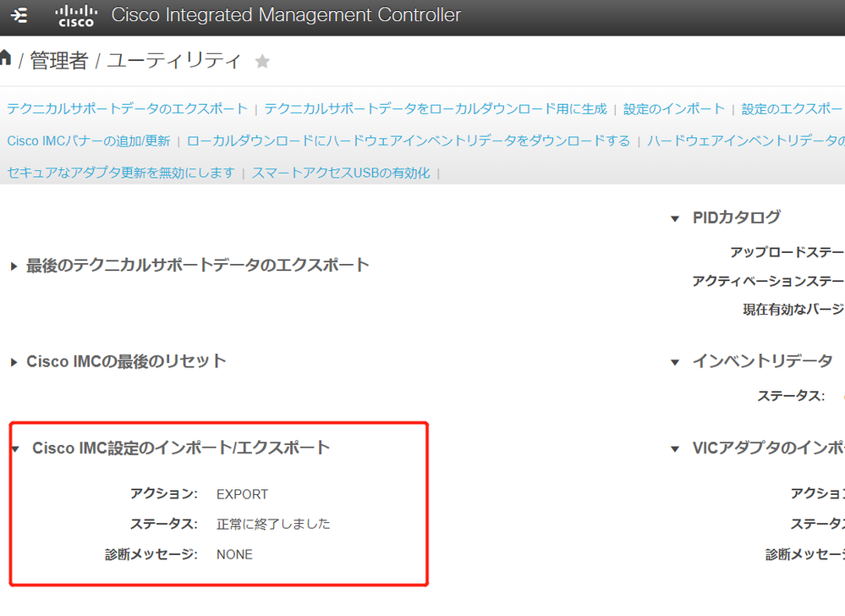Click the 現在有効なバージ label
The height and width of the screenshot is (616, 845).
tap(793, 310)
